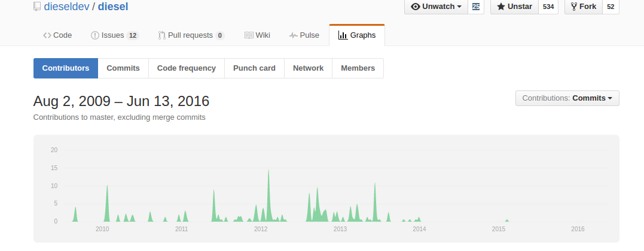Open the Network graph
Screen dimensions: 644x251
[x=308, y=68]
